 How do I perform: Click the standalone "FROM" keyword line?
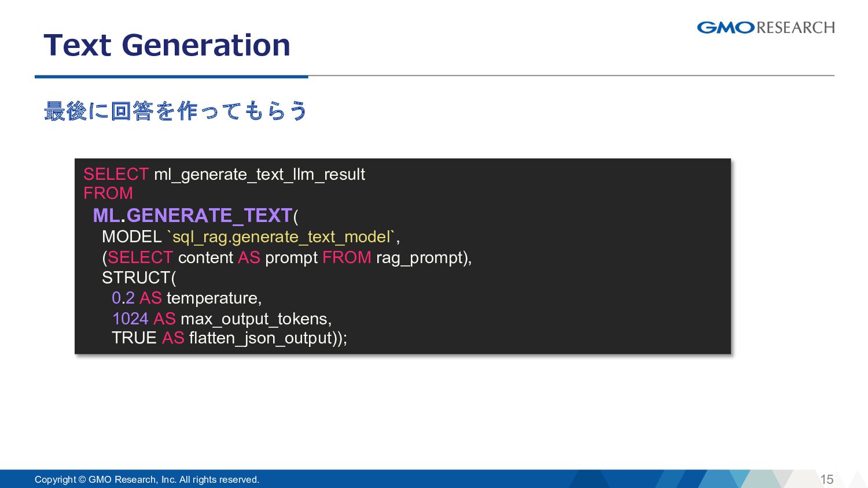pyautogui.click(x=108, y=193)
